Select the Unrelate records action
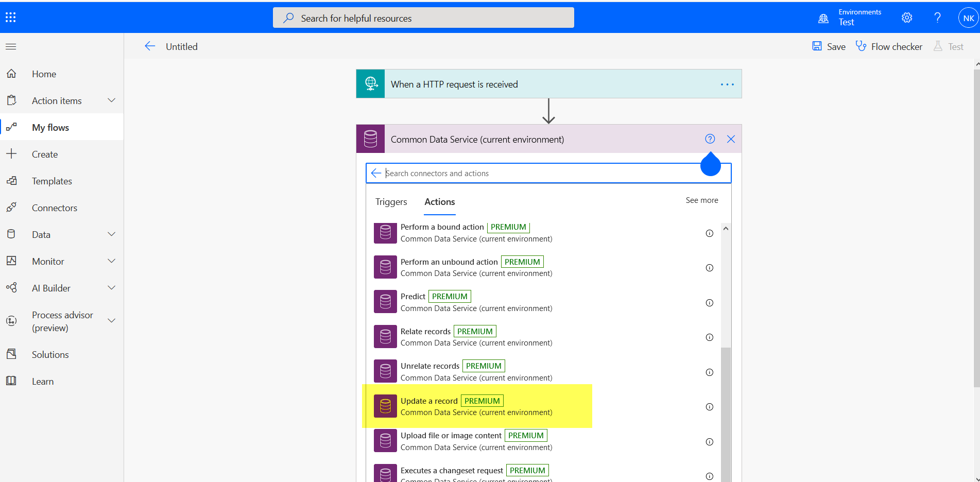The width and height of the screenshot is (980, 482). [543, 372]
